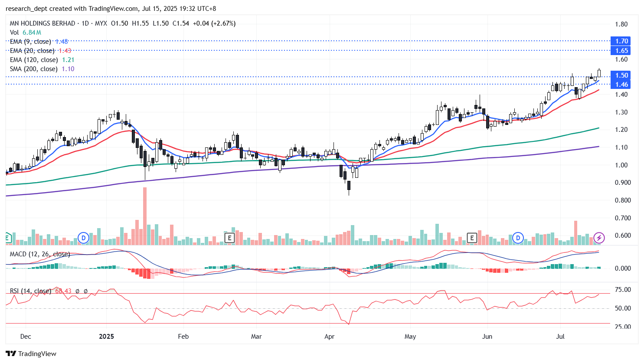Select the blue 1.65 price label
Viewport: 644px width, 363px height.
click(x=621, y=51)
